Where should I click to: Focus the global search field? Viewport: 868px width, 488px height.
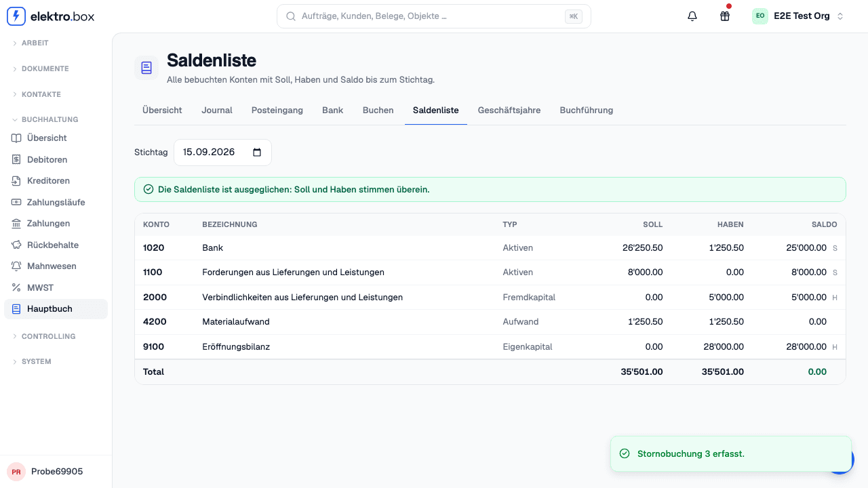point(434,16)
